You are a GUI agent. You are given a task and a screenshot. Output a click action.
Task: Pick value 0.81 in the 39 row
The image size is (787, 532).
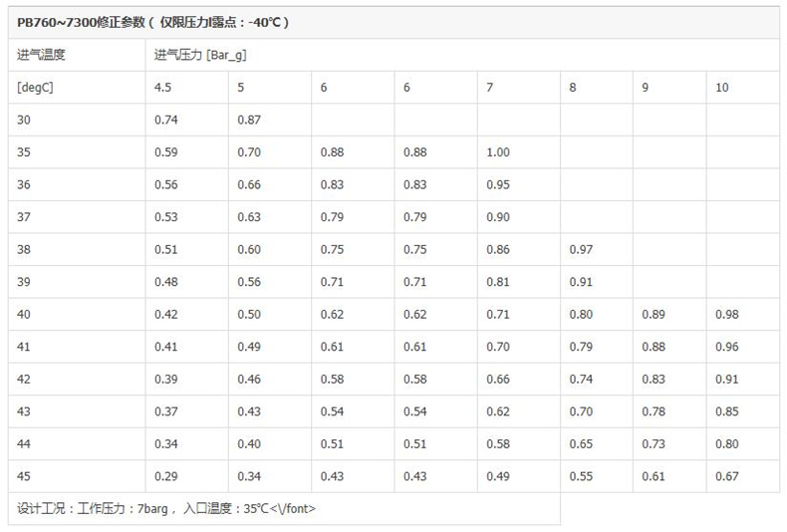coord(498,282)
